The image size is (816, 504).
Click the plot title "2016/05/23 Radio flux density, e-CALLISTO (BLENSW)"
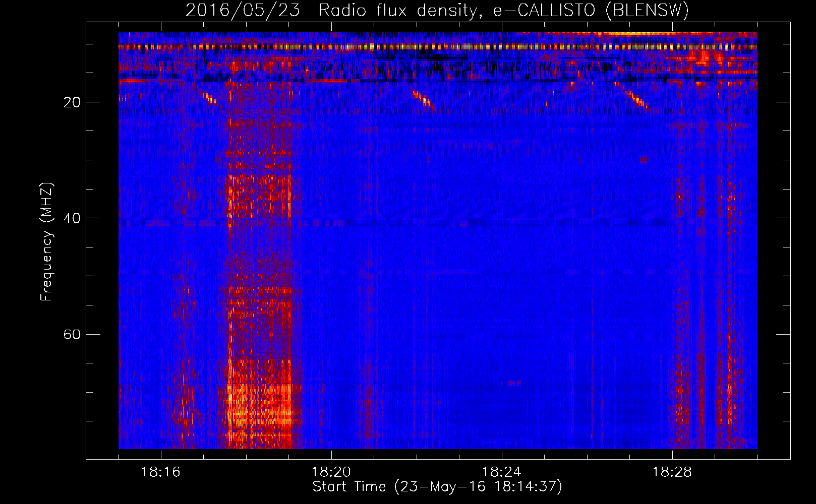(437, 11)
